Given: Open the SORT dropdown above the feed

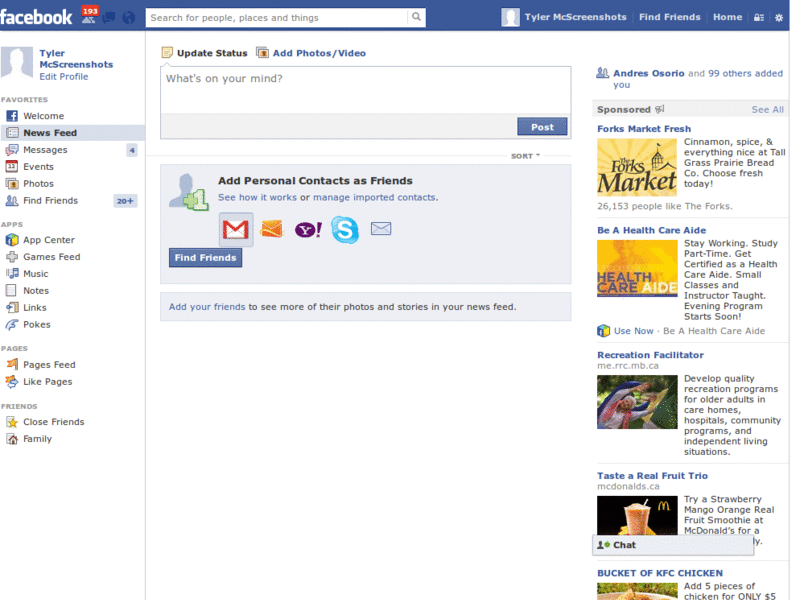Looking at the screenshot, I should 525,156.
